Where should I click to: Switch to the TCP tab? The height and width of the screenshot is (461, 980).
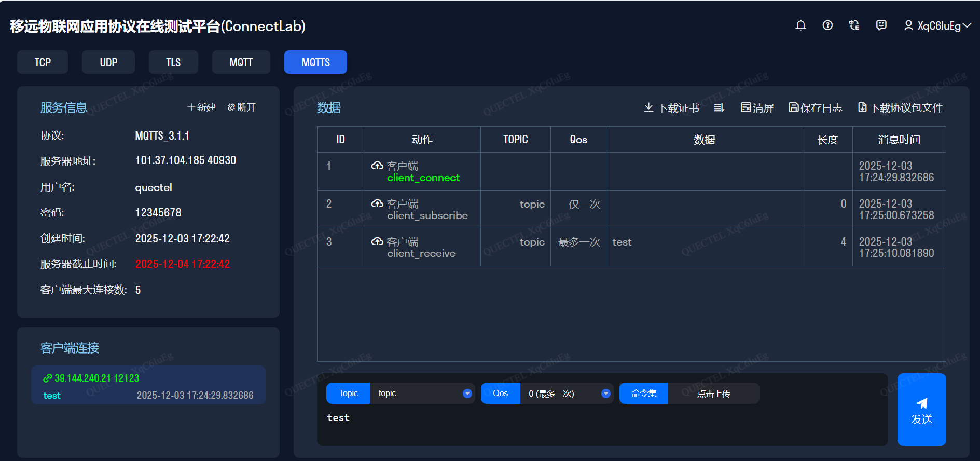point(43,62)
